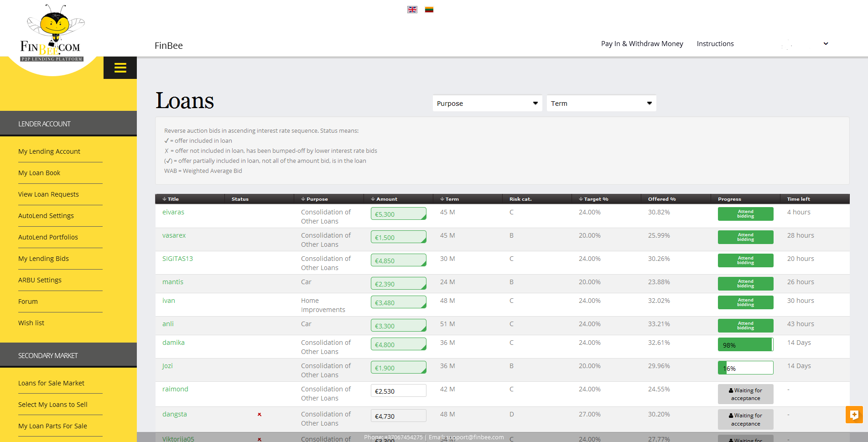
Task: Open the Term filter dropdown
Action: coord(601,104)
